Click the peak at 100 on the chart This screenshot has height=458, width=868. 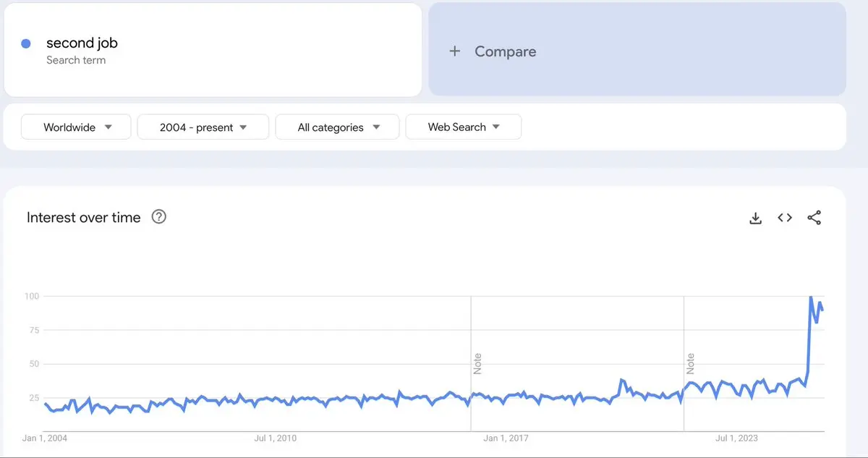point(811,297)
